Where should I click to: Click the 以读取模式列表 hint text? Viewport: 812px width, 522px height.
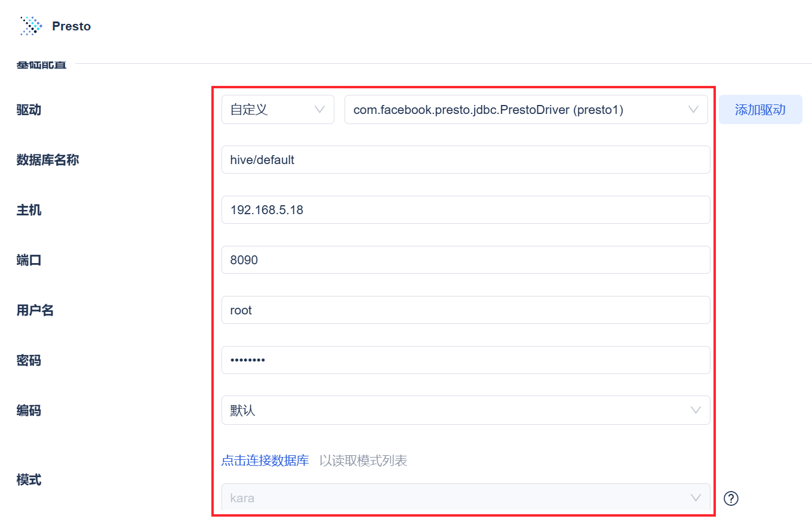click(363, 461)
